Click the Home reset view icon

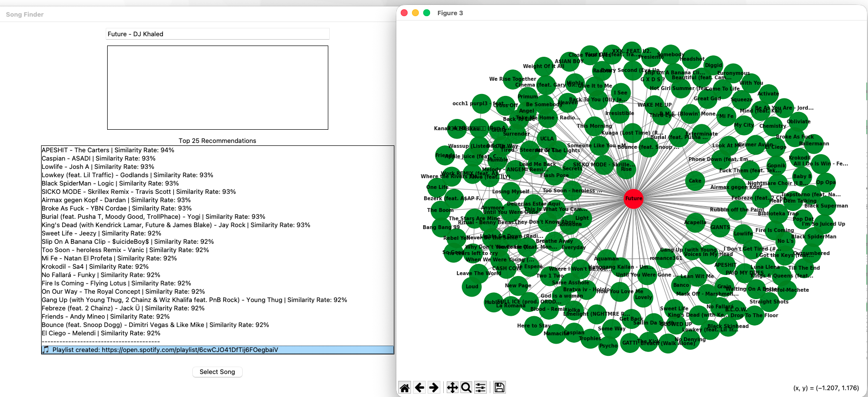pos(405,388)
